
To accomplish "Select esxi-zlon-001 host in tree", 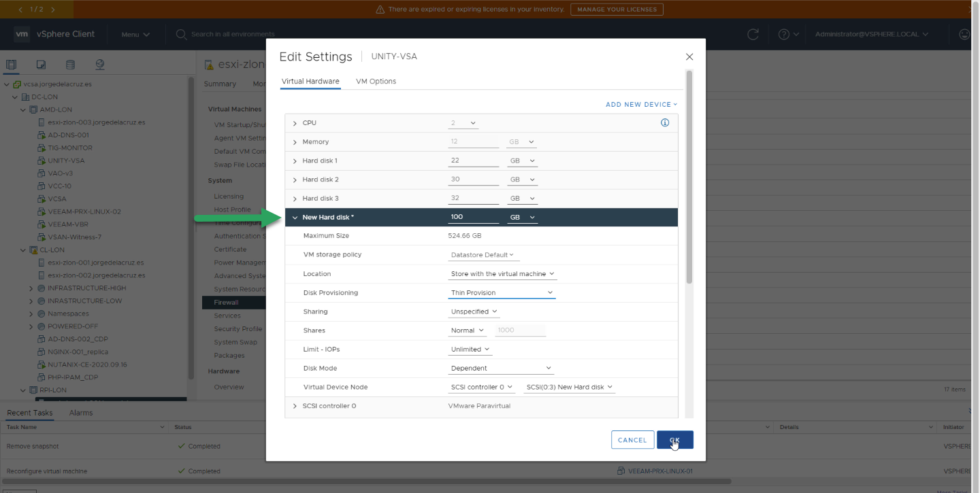I will point(95,262).
